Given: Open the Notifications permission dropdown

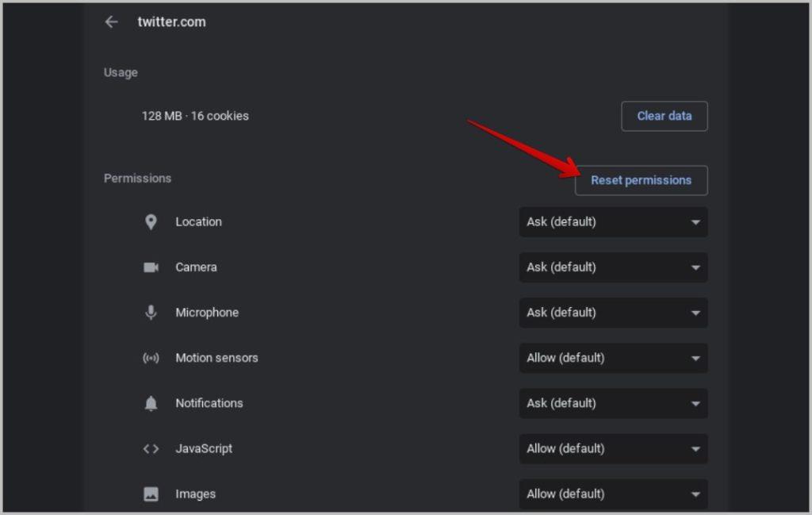Looking at the screenshot, I should (613, 403).
